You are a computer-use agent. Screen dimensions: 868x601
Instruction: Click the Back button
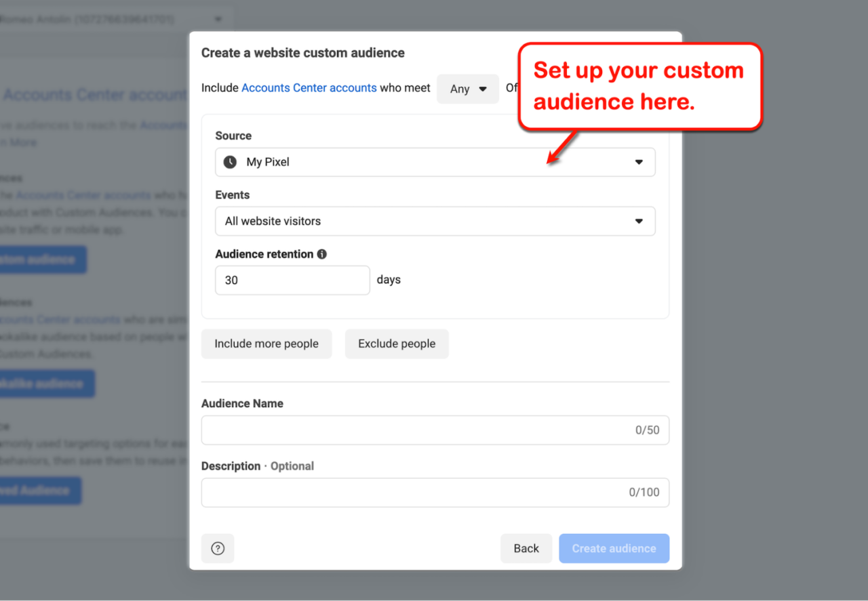click(526, 548)
